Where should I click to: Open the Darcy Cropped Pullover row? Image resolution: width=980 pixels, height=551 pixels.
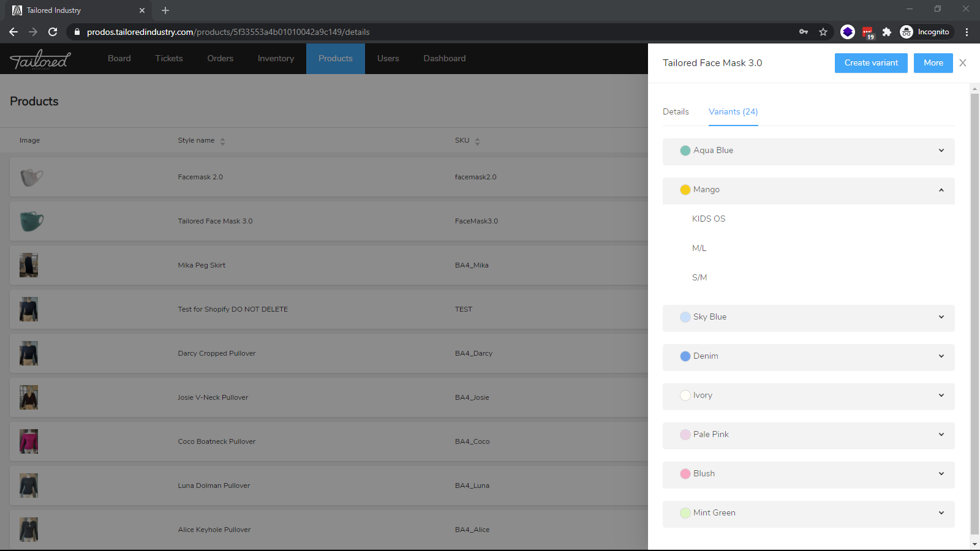(x=328, y=354)
